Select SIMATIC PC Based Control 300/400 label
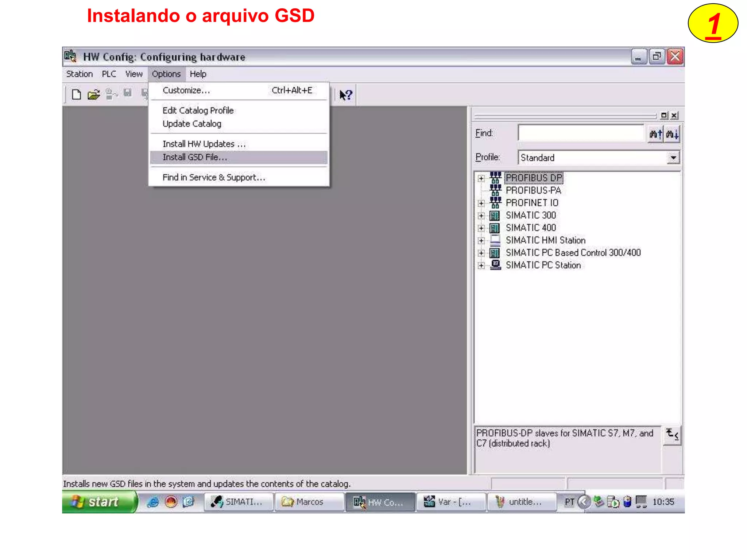The width and height of the screenshot is (747, 560). [x=573, y=253]
